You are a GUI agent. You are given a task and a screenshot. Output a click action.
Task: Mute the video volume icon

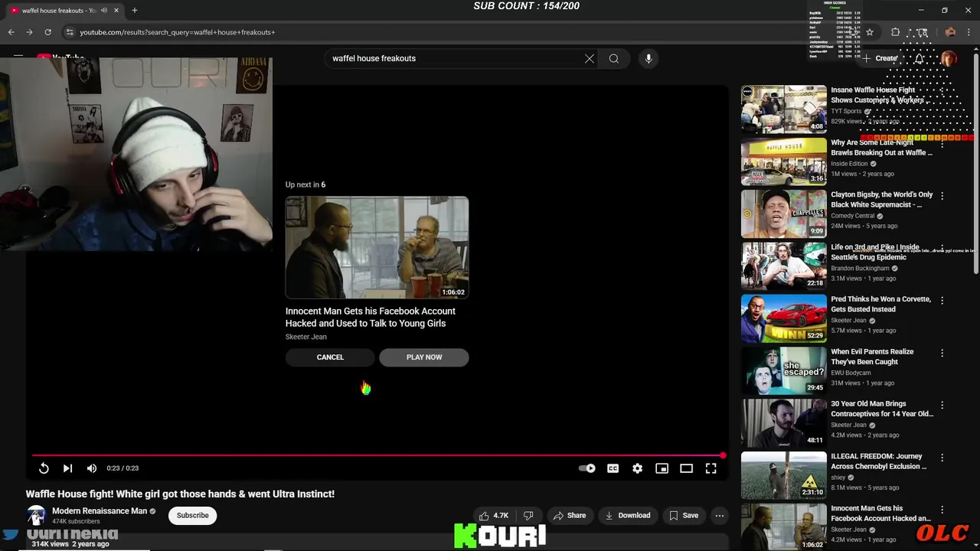(x=92, y=468)
